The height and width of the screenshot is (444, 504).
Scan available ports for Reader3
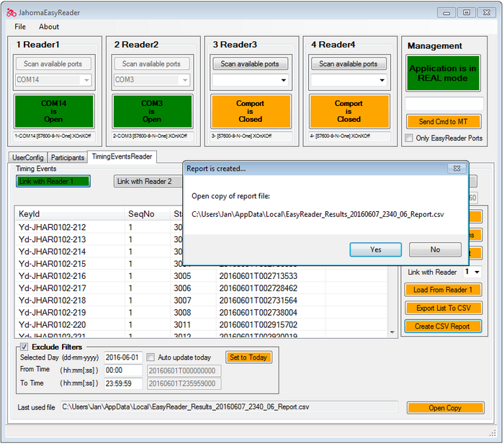click(250, 64)
